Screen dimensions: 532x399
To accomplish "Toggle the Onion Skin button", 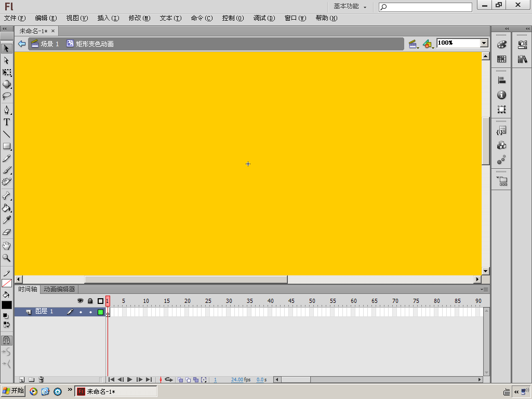I will point(180,380).
